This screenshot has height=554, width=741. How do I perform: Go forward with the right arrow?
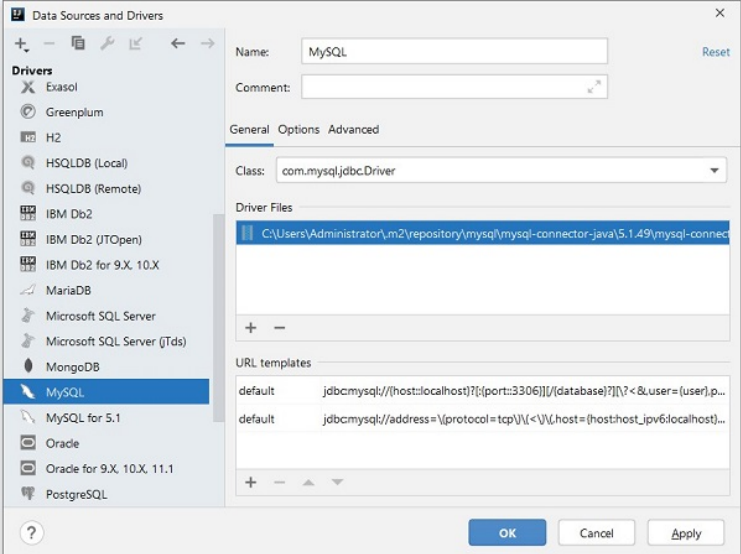click(x=207, y=43)
